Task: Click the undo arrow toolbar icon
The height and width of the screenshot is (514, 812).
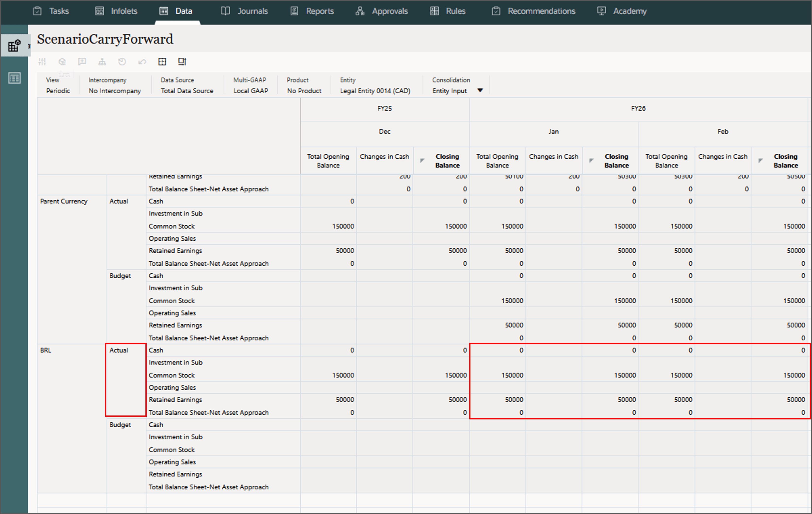Action: [x=142, y=61]
